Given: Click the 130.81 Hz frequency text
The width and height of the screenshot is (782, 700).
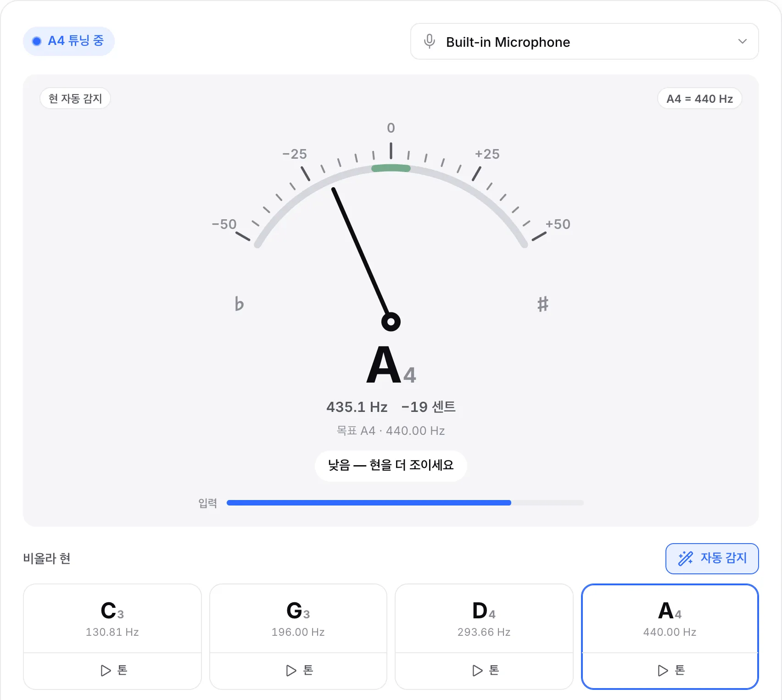Looking at the screenshot, I should point(112,632).
